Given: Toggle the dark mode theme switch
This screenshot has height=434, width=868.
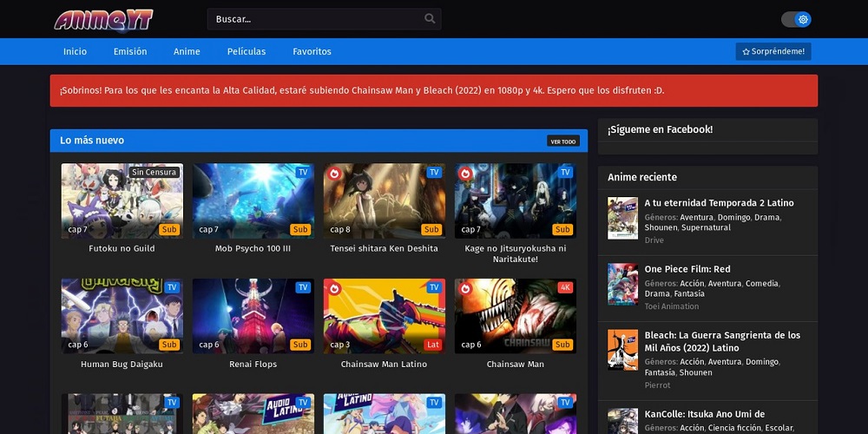Looking at the screenshot, I should pyautogui.click(x=796, y=19).
